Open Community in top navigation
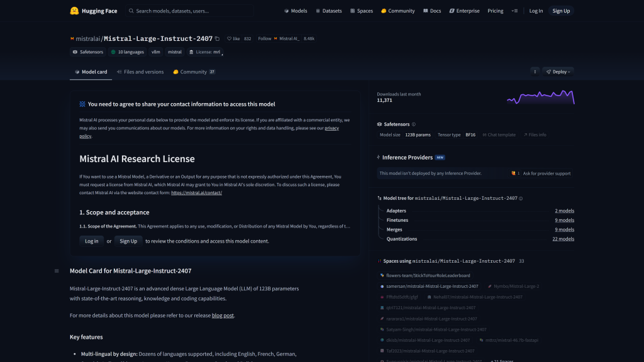Viewport: 644px width, 362px height. [x=397, y=11]
